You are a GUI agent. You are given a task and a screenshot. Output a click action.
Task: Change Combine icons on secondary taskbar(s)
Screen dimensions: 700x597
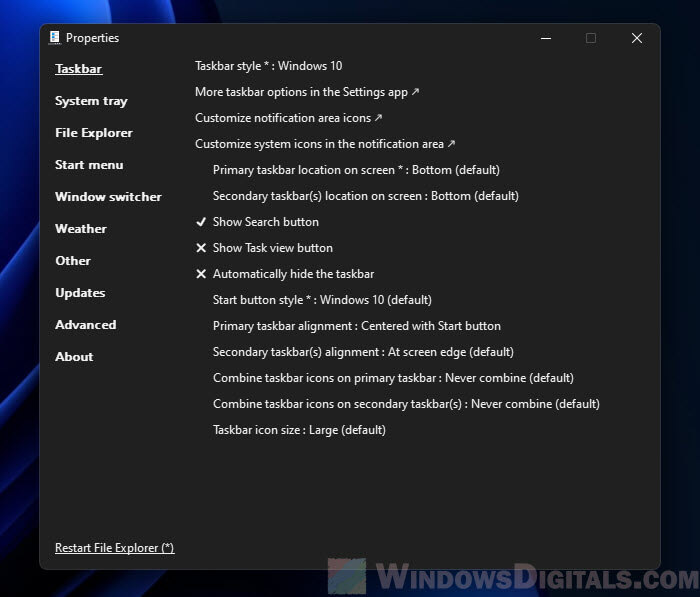click(x=406, y=404)
